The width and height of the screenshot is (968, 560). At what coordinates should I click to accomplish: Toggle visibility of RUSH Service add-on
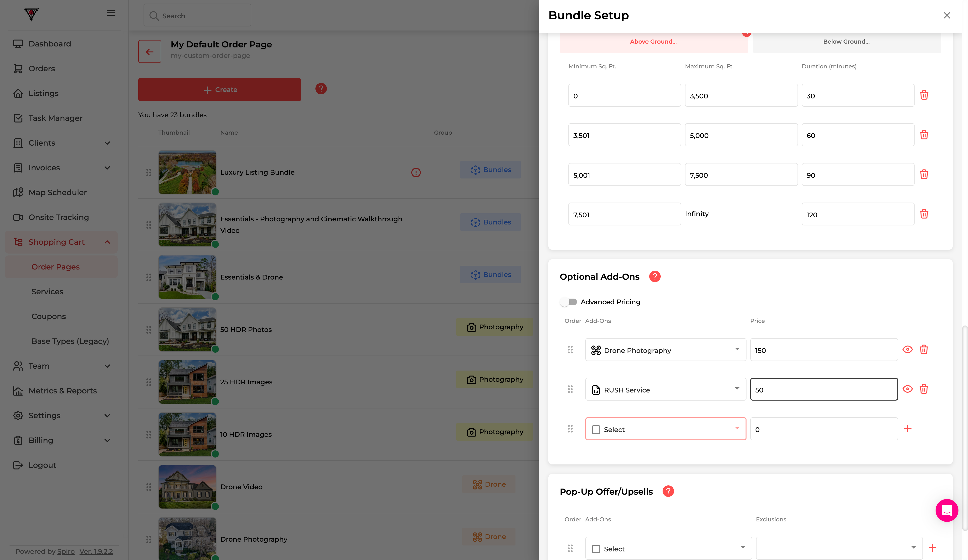pos(907,389)
